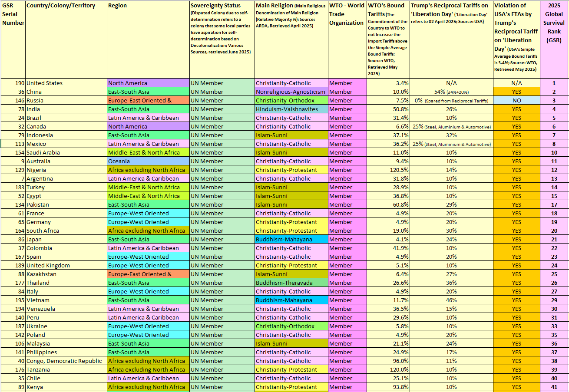Click the "Trump's Reciprocal Tariffs" header cell

[451, 40]
